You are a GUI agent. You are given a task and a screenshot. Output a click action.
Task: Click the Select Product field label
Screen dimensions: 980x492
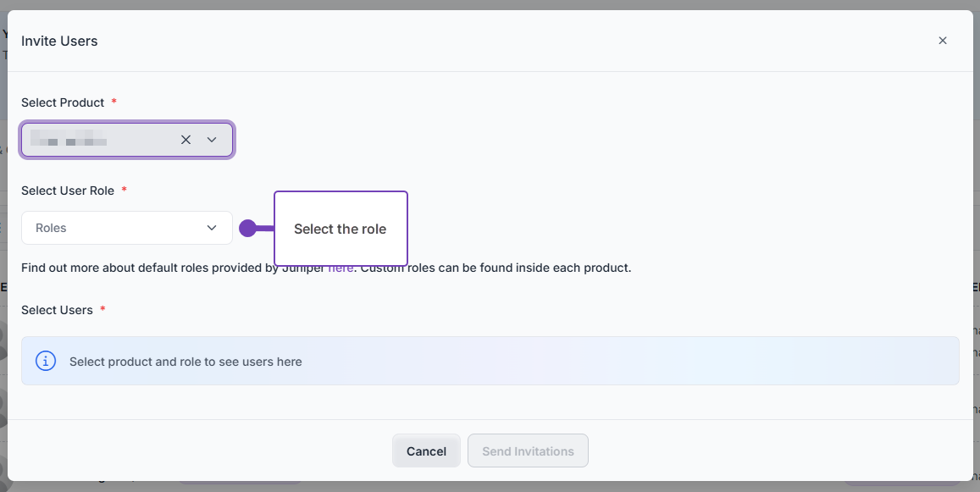pyautogui.click(x=63, y=102)
